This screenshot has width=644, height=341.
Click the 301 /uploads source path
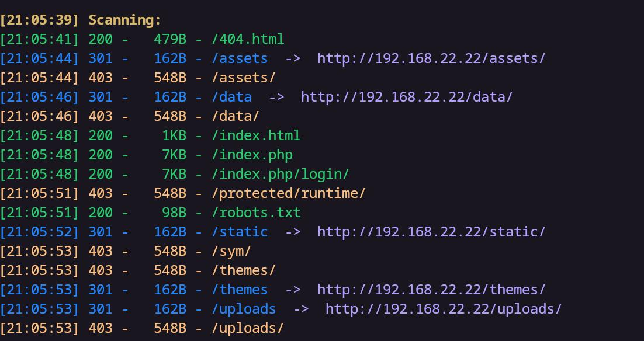click(x=244, y=309)
